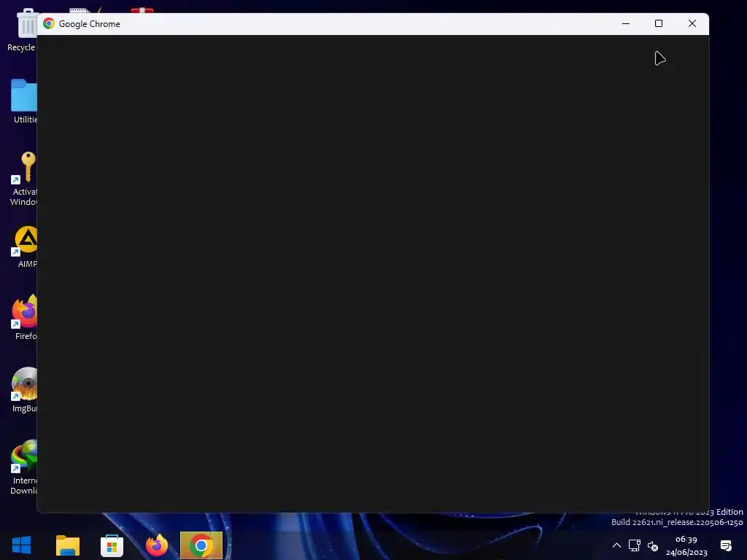Click the 'Google Chrome' title text

(90, 24)
